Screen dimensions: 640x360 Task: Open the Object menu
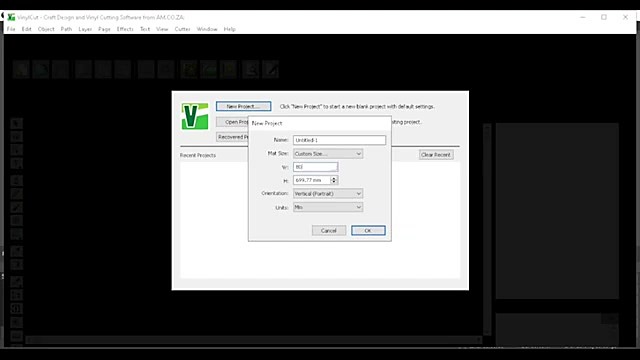46,29
